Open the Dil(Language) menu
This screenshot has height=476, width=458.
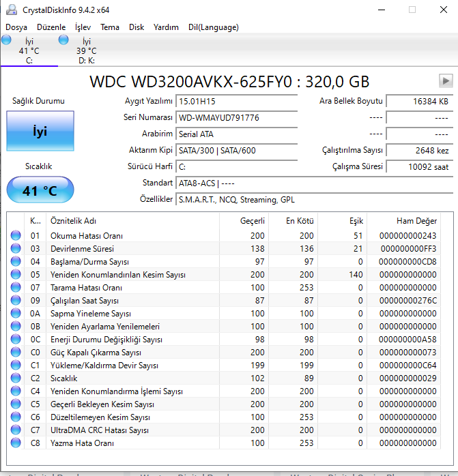click(214, 27)
